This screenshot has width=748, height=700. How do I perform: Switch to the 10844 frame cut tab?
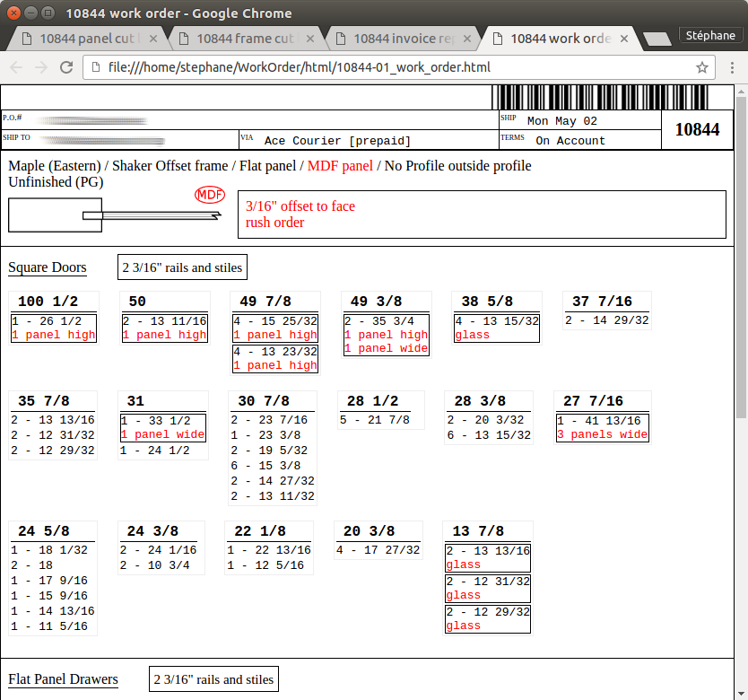pyautogui.click(x=244, y=39)
